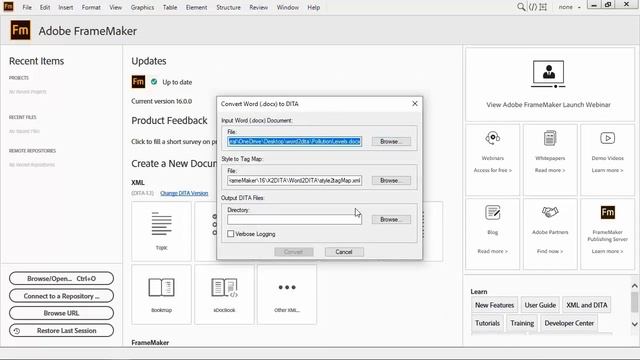
Task: Click the Webinars headset icon
Action: (493, 138)
